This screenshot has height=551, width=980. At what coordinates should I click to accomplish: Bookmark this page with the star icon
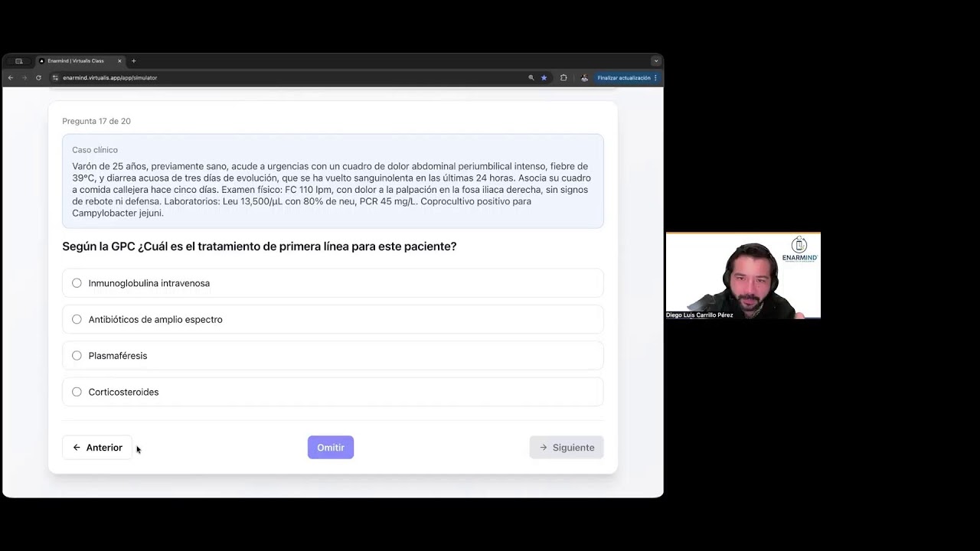click(x=544, y=77)
